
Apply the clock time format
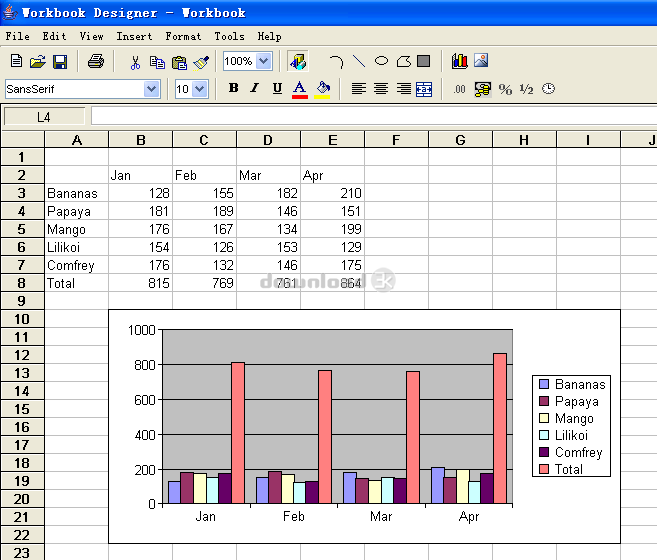[548, 88]
